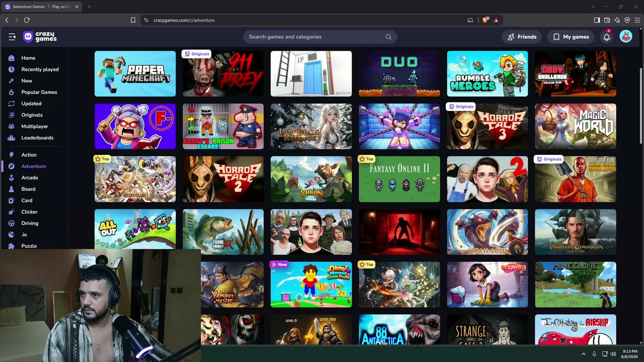Viewport: 644px width, 362px height.
Task: Open the volume control in the tray
Action: [613, 354]
